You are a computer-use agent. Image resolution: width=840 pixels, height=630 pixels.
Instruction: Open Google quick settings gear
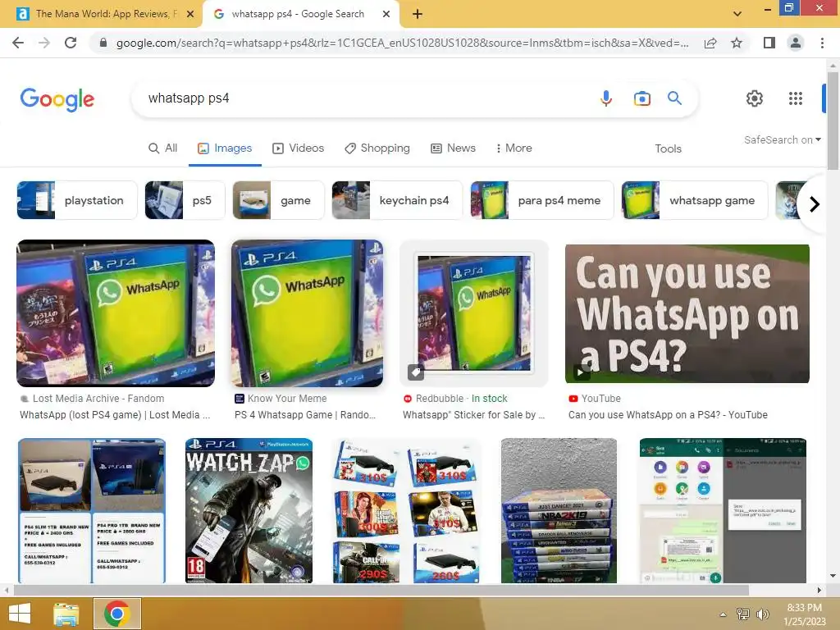tap(755, 98)
